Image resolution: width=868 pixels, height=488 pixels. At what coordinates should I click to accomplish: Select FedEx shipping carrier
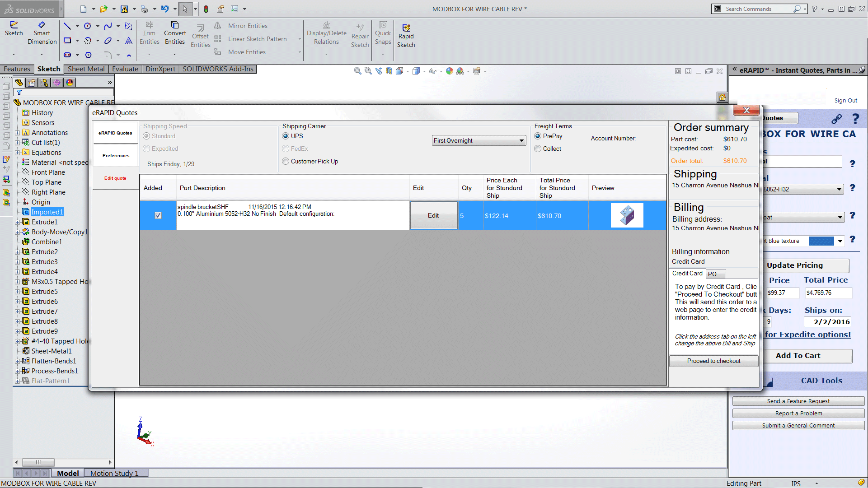coord(286,149)
